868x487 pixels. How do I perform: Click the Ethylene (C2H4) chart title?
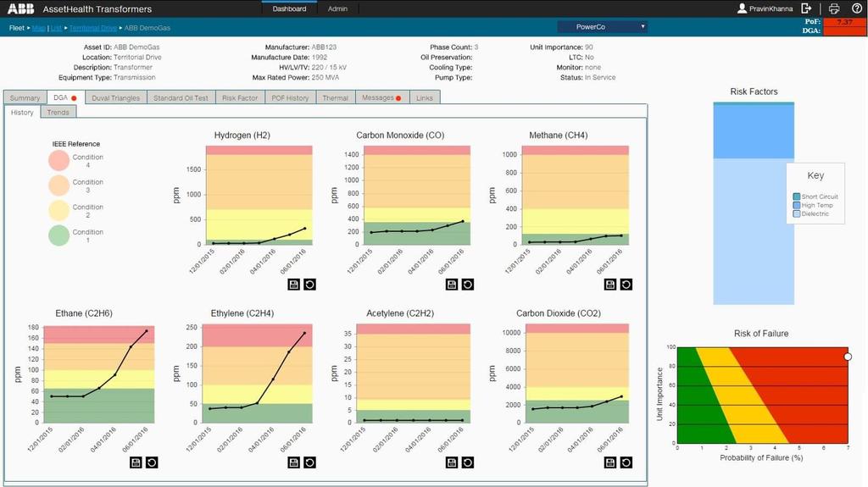[x=242, y=313]
